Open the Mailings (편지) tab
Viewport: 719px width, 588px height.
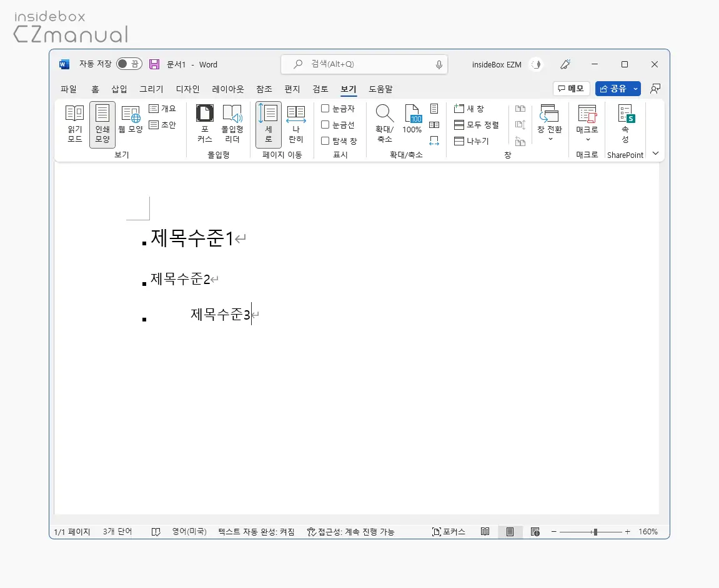(x=292, y=89)
